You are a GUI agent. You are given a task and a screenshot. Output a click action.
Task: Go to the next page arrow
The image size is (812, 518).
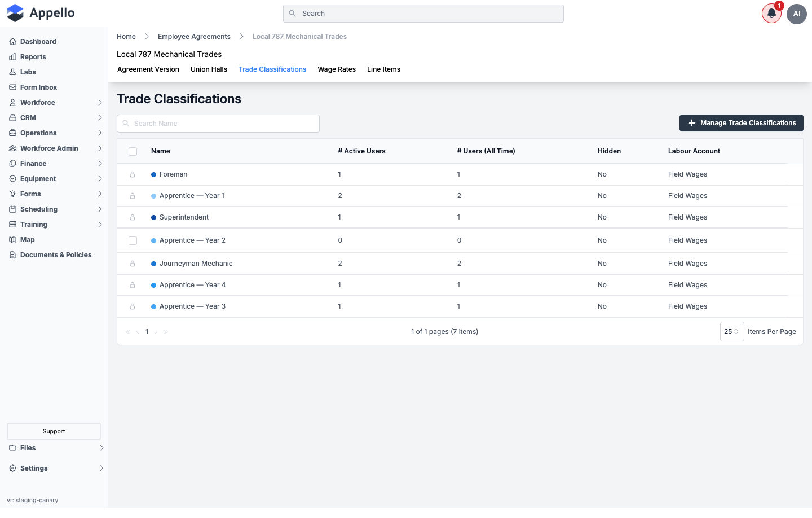(156, 332)
